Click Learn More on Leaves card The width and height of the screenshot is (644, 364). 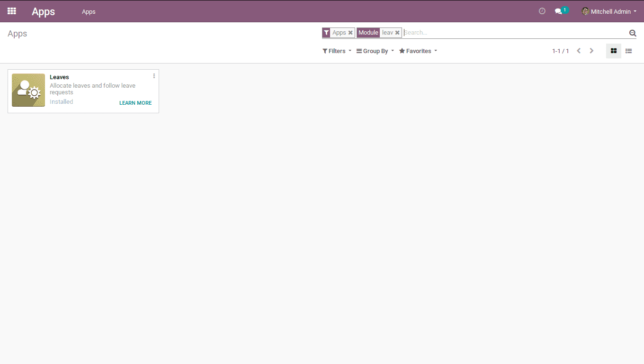[135, 103]
